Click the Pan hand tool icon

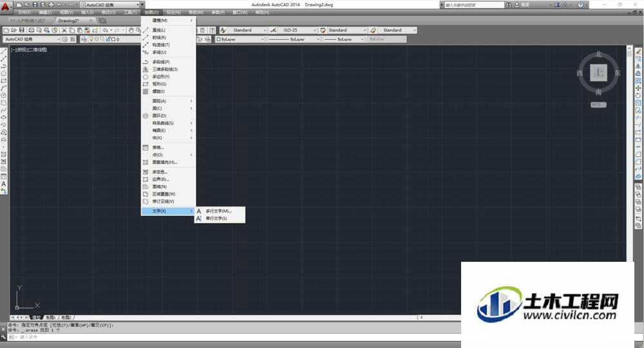[x=131, y=30]
